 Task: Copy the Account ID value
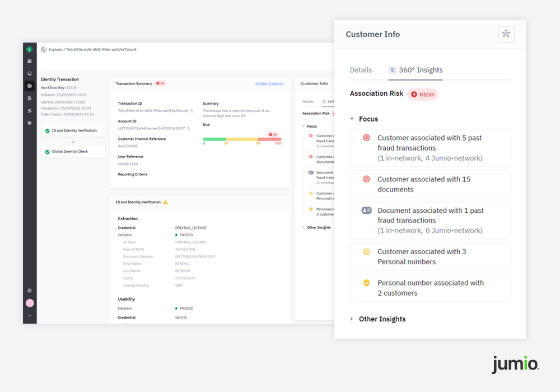189,128
